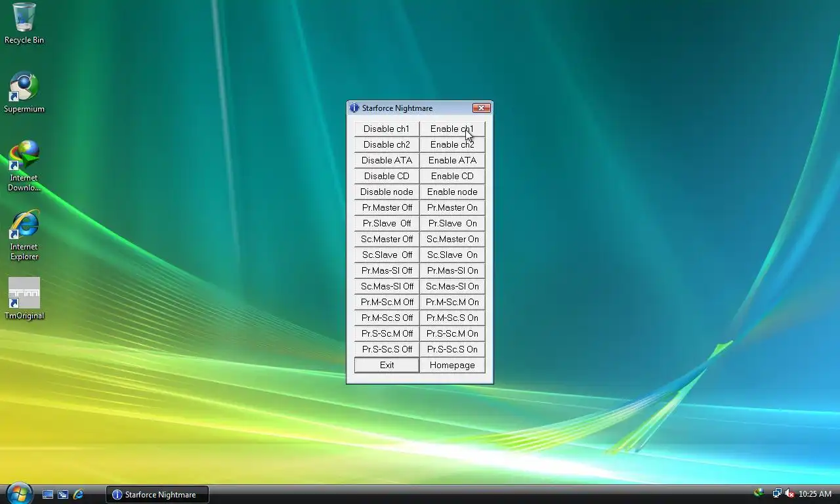Click the Pr.M-Sc.S On button
This screenshot has width=840, height=504.
coord(452,318)
